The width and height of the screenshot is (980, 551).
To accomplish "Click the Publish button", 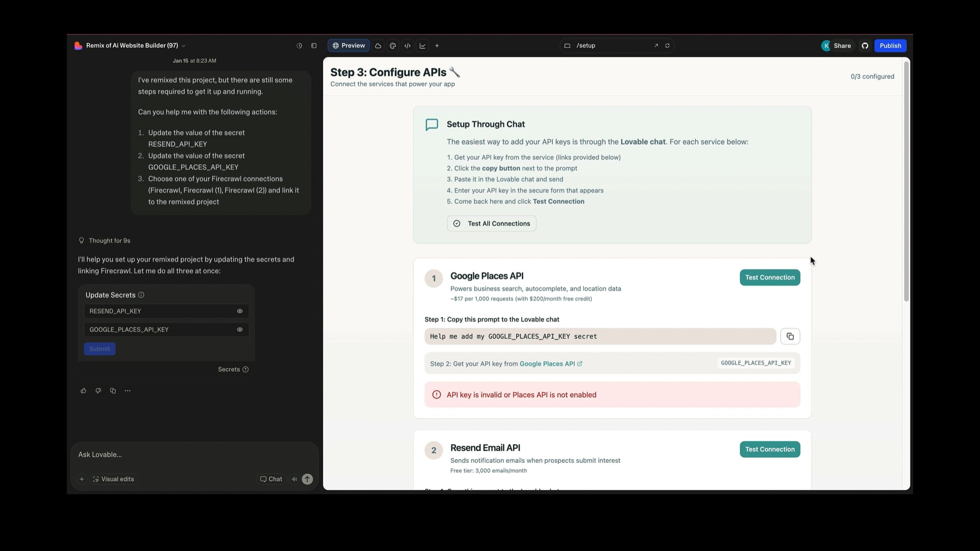I will (890, 46).
